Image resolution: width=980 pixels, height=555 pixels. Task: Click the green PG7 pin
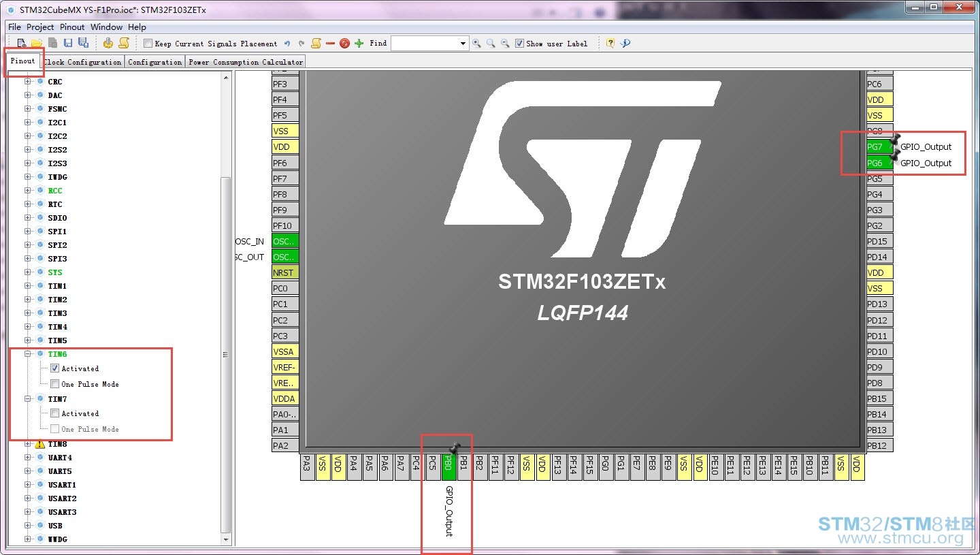pos(879,147)
